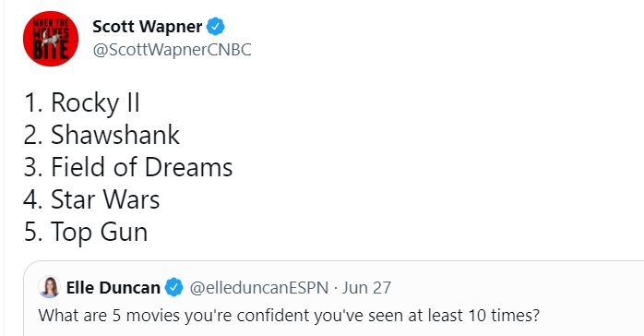Select the Field of Dreams line
644x336 pixels.
(128, 167)
